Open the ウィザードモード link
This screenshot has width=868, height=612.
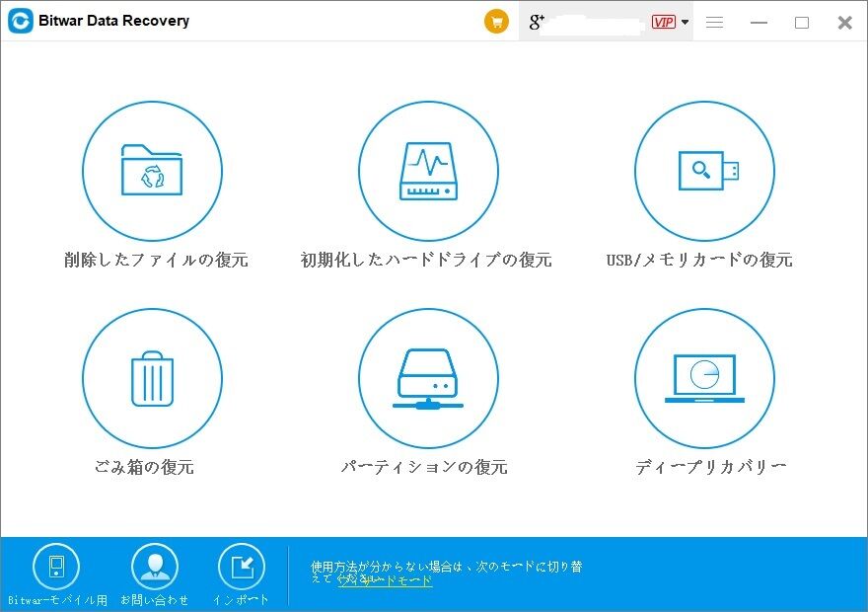[x=384, y=581]
